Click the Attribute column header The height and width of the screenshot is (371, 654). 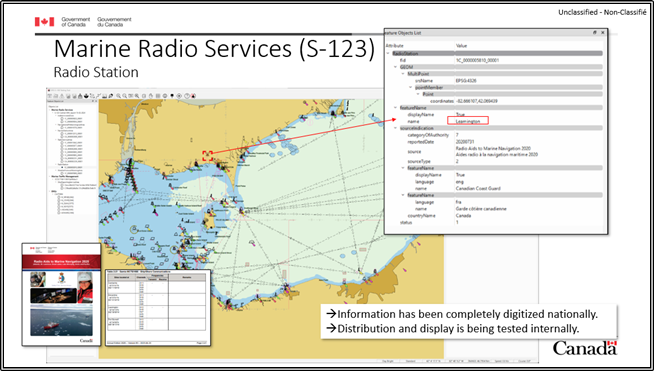point(395,46)
